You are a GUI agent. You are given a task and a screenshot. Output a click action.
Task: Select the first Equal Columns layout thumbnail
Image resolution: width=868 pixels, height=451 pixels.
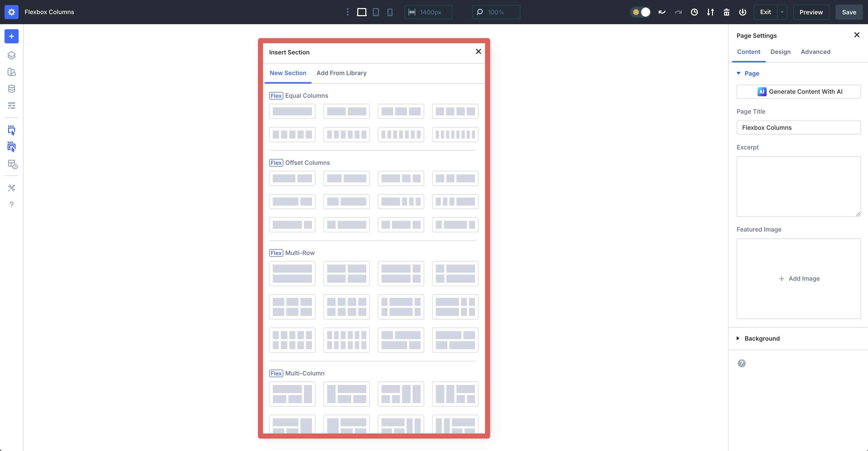[x=292, y=111]
